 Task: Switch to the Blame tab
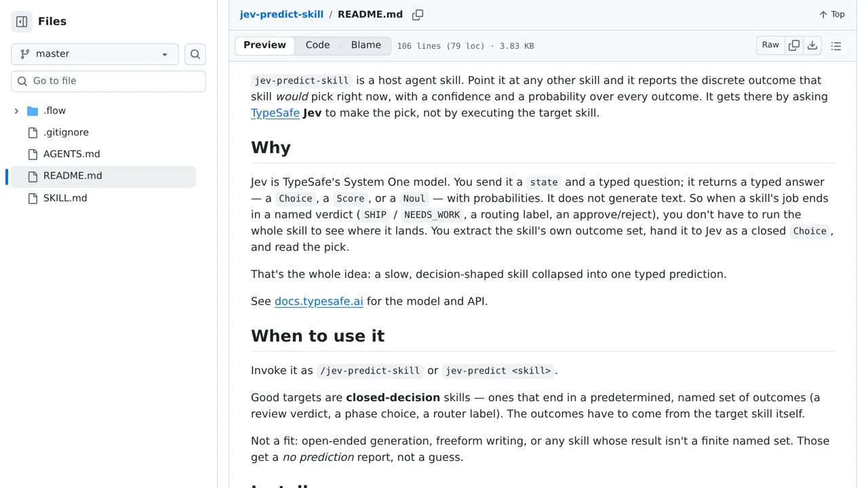(366, 45)
